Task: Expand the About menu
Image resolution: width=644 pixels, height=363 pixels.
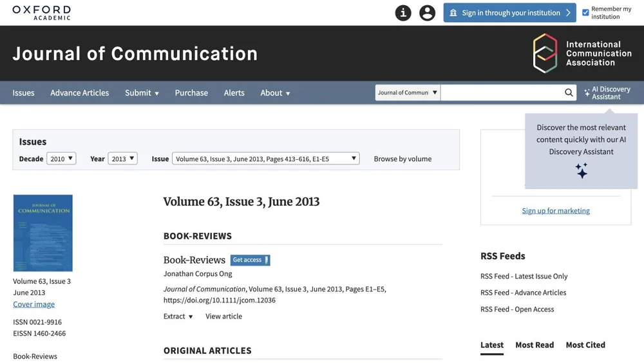Action: [x=275, y=93]
